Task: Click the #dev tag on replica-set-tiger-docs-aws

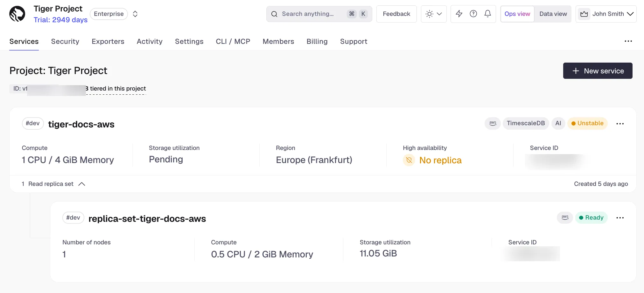Action: click(x=73, y=218)
